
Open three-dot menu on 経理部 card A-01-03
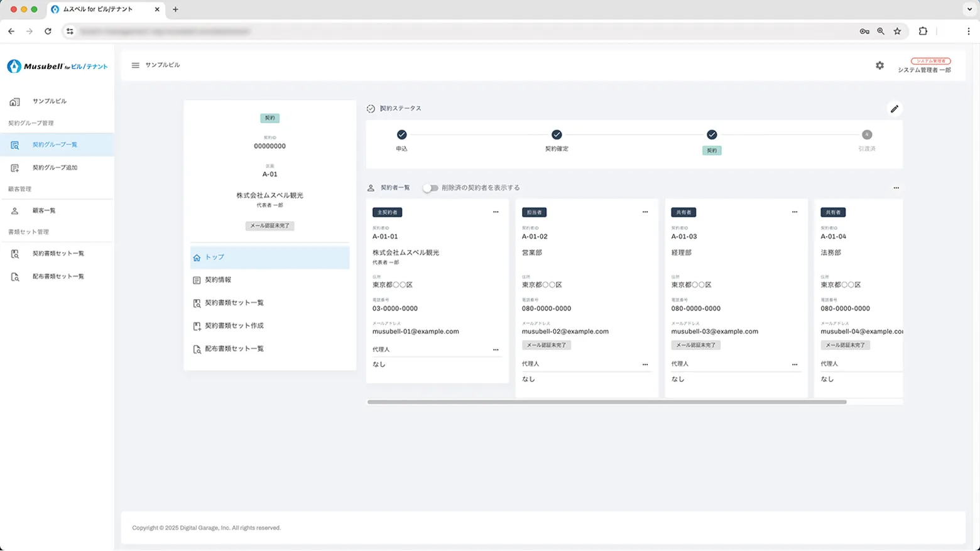[794, 212]
